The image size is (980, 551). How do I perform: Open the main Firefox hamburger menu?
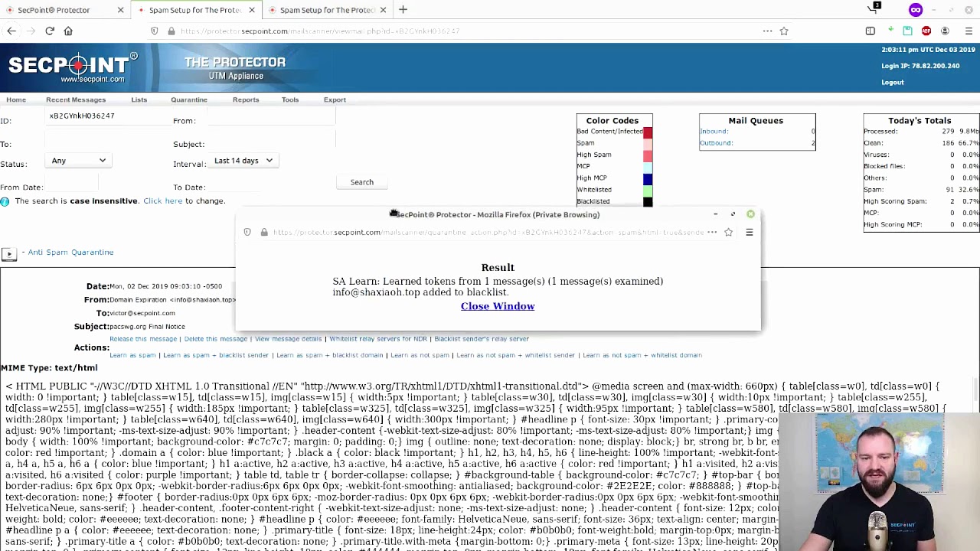(x=969, y=31)
